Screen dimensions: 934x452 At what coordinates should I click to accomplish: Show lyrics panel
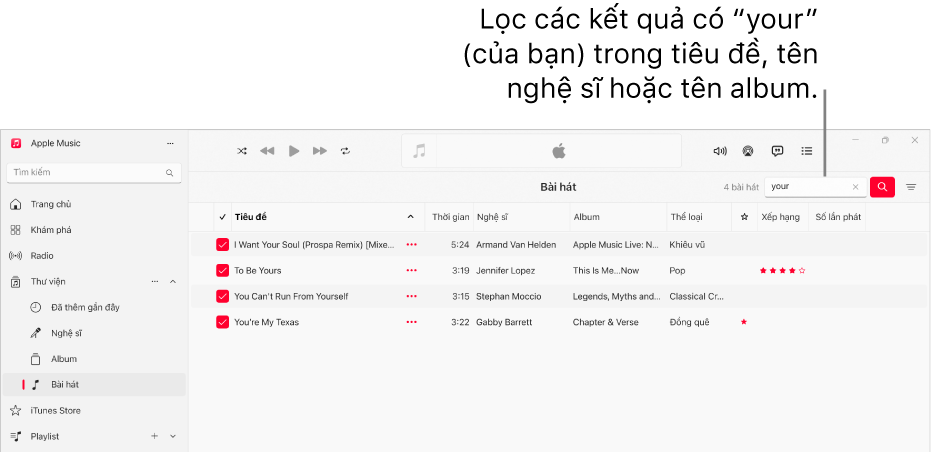[777, 151]
